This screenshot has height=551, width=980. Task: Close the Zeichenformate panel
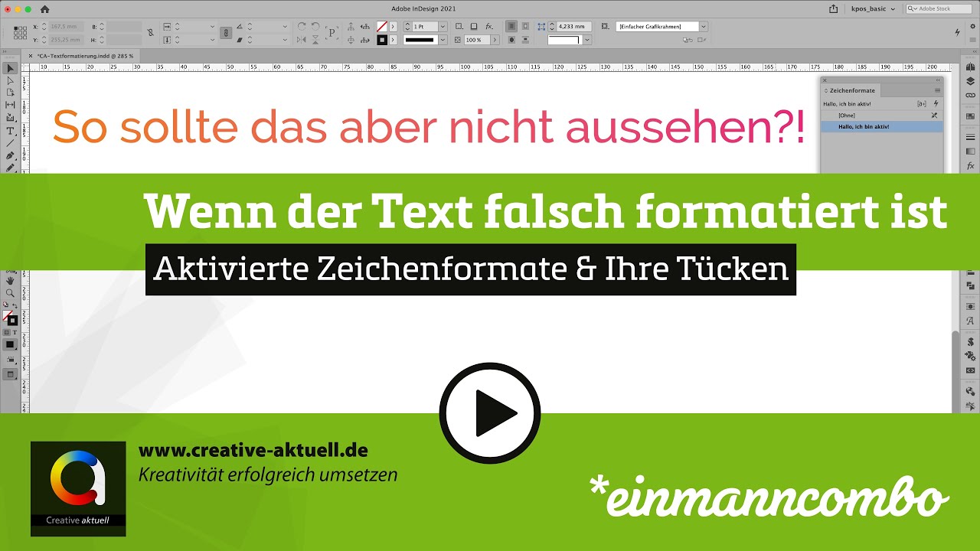tap(825, 80)
